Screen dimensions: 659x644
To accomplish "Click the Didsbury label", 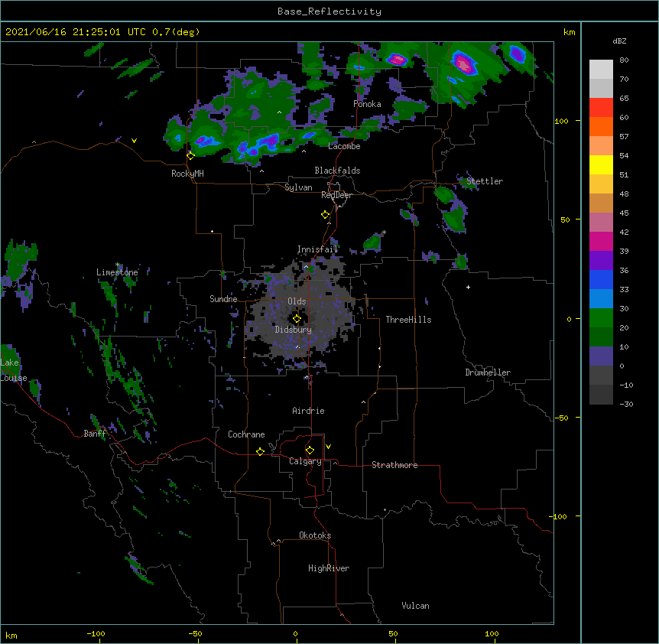I will coord(294,330).
